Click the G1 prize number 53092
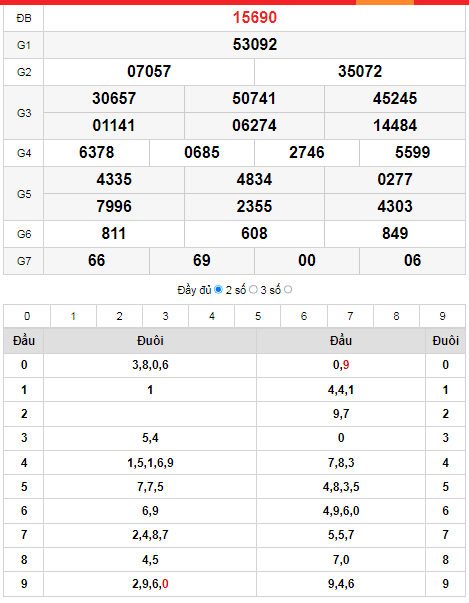This screenshot has width=469, height=603. point(254,45)
